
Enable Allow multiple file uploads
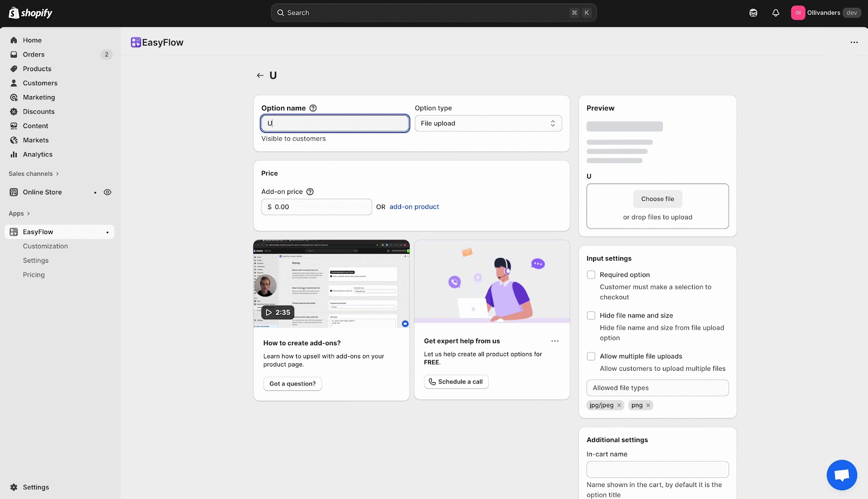click(x=591, y=356)
